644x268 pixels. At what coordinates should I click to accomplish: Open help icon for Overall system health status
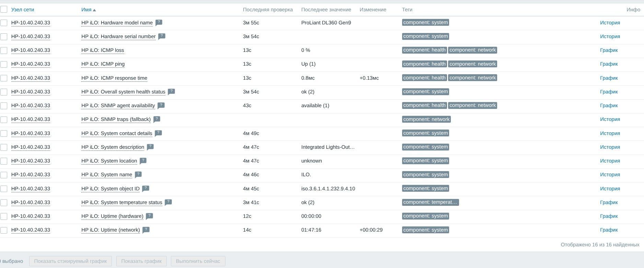coord(172,92)
